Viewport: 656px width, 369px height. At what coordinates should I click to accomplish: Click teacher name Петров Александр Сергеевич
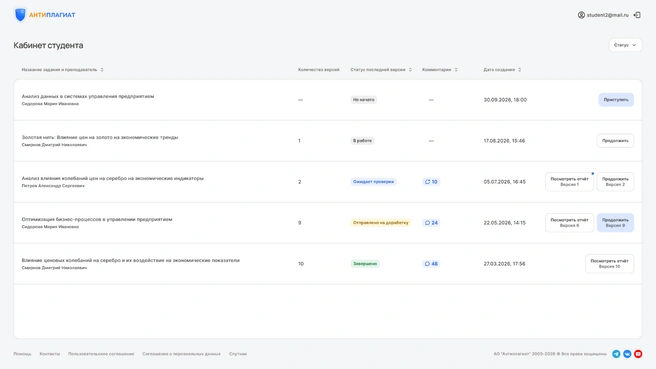click(53, 186)
